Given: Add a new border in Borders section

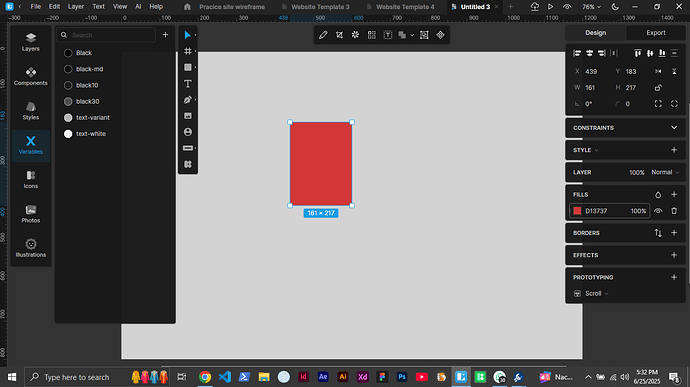Looking at the screenshot, I should pos(674,233).
